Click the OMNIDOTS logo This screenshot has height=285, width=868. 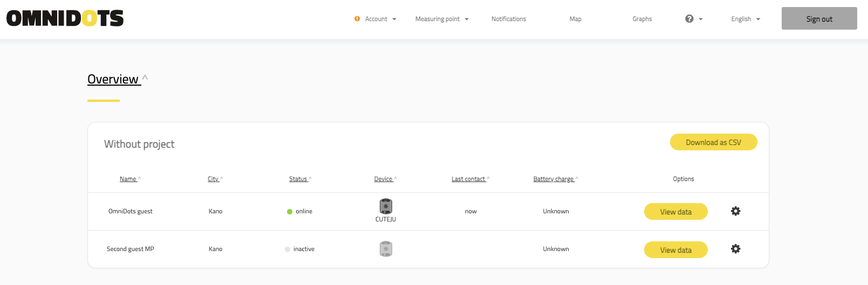[65, 18]
